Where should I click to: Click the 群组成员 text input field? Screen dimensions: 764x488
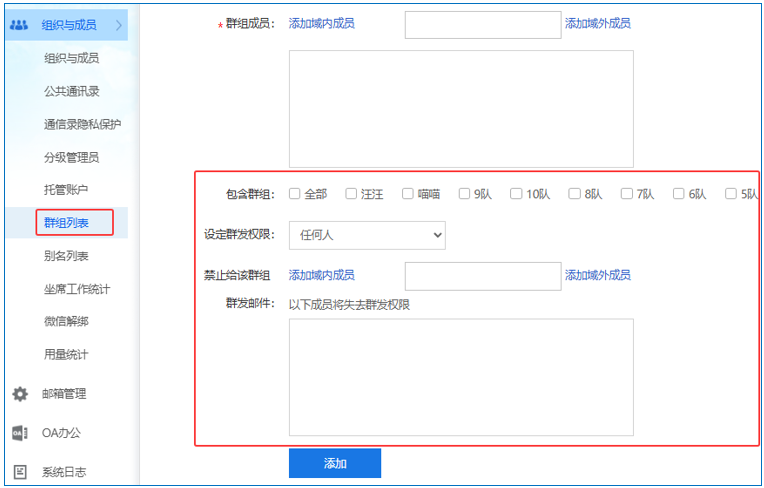tap(482, 25)
